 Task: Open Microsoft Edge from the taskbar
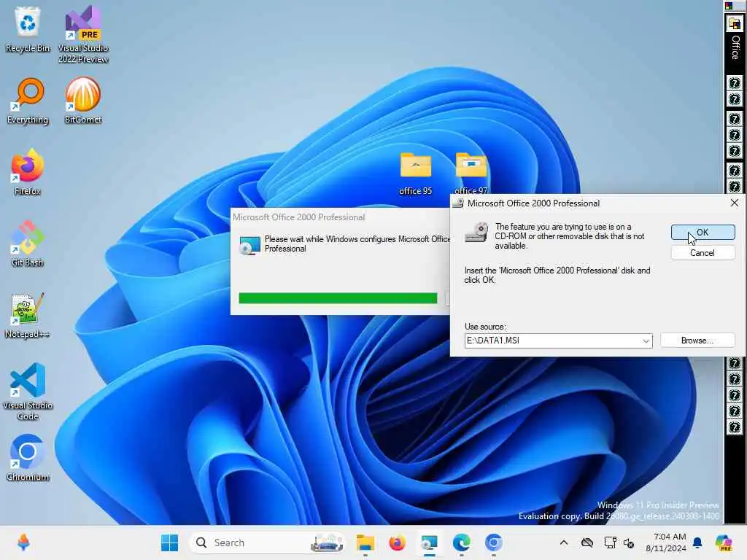[461, 542]
